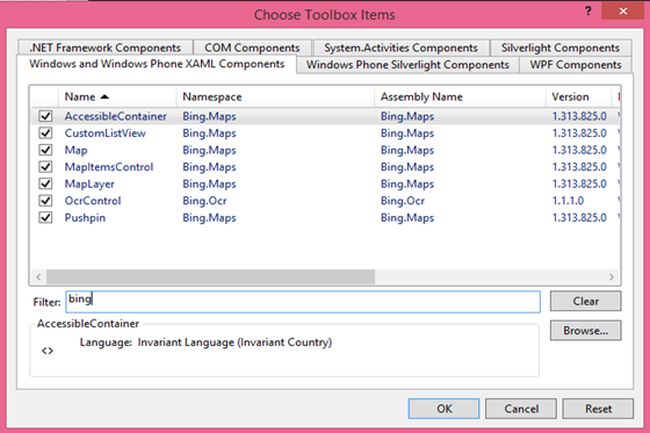The image size is (650, 433).
Task: Uncheck the OcrControl checkbox
Action: [45, 201]
